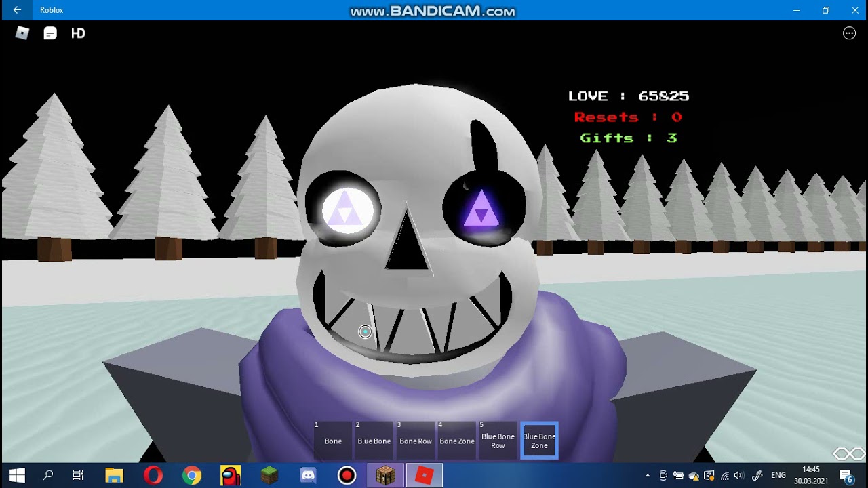This screenshot has width=868, height=488.
Task: Open the HD admin icon
Action: click(x=78, y=33)
